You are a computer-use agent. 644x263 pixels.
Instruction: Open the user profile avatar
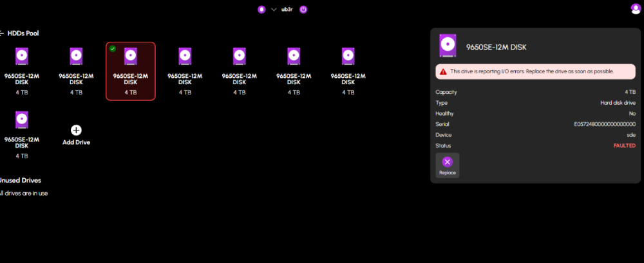[x=636, y=8]
